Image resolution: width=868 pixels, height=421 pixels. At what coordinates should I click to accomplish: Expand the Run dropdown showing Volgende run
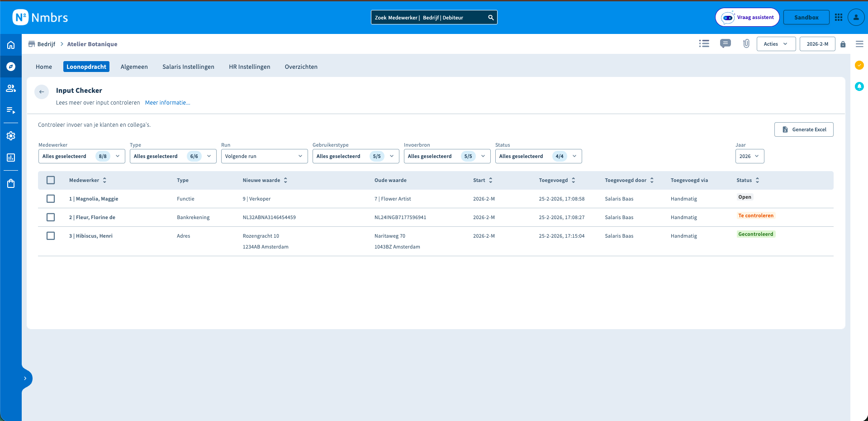pos(264,156)
